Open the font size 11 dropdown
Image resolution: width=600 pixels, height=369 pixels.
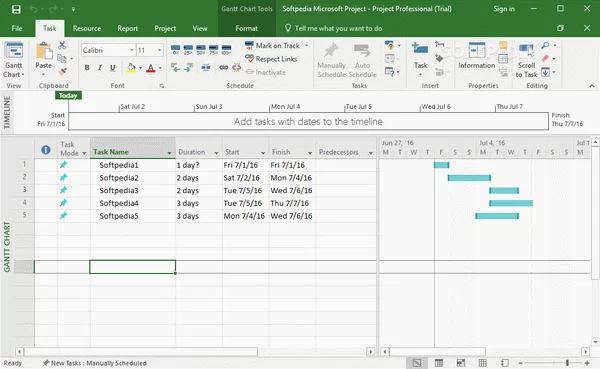(160, 50)
